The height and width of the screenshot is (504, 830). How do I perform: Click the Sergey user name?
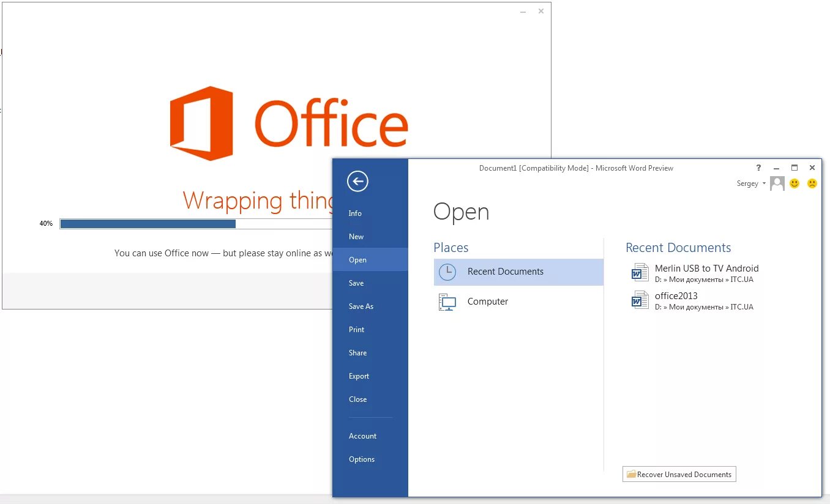(747, 183)
